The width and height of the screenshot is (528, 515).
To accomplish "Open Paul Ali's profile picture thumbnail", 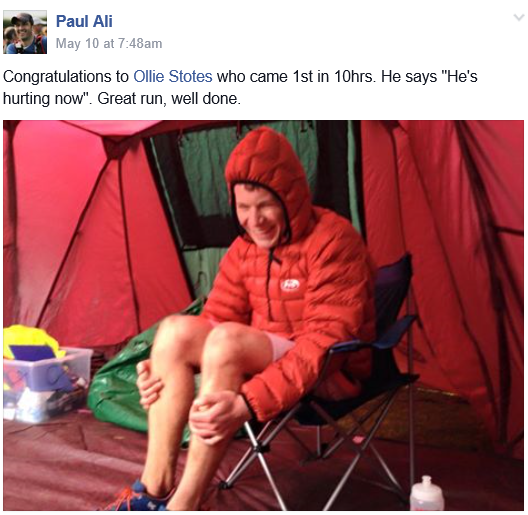I will [x=25, y=32].
